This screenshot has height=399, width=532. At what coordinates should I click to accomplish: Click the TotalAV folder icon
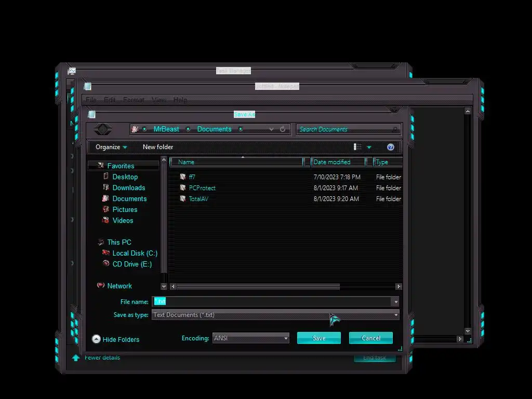tap(183, 198)
